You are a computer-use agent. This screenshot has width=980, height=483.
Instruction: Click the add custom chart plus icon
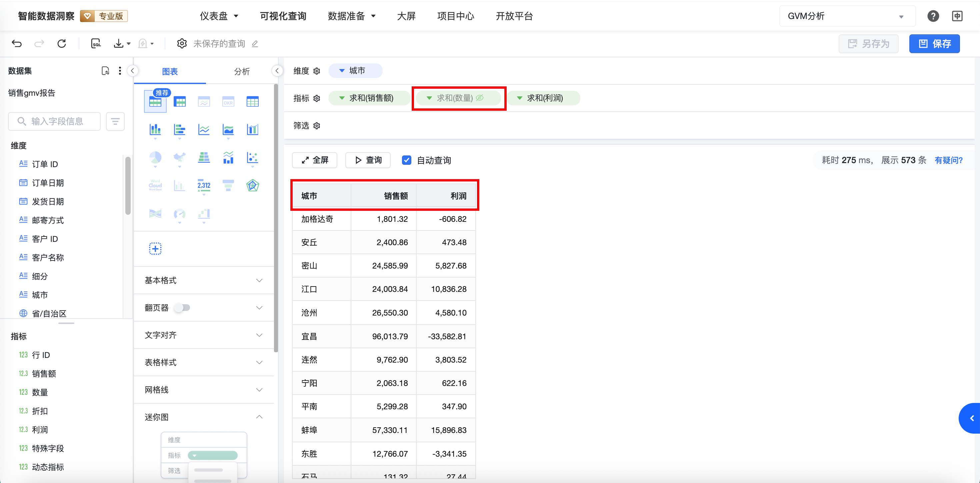155,249
